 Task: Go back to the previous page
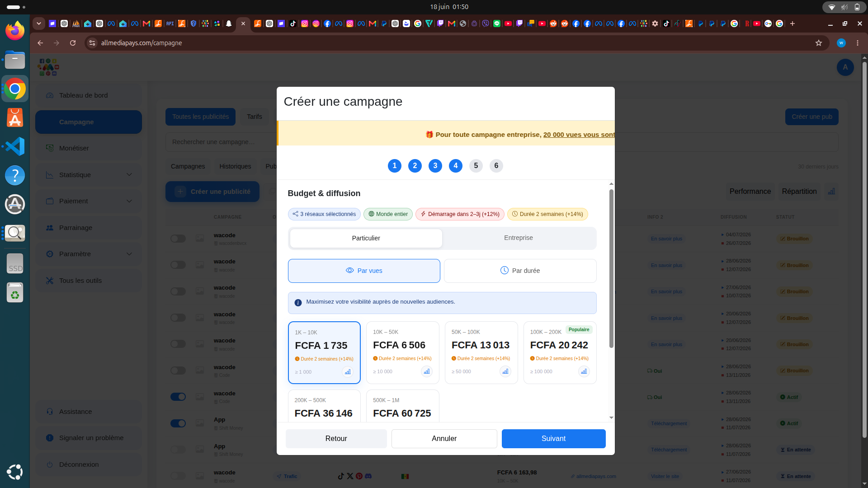40,43
